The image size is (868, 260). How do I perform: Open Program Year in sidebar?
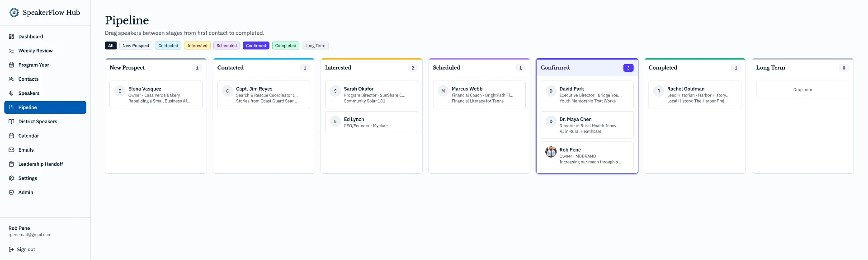pyautogui.click(x=45, y=65)
